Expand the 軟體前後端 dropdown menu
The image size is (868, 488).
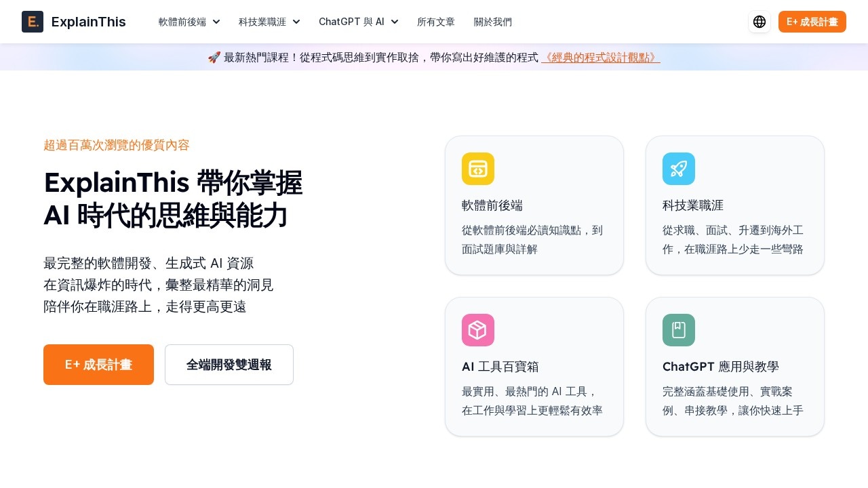tap(189, 22)
